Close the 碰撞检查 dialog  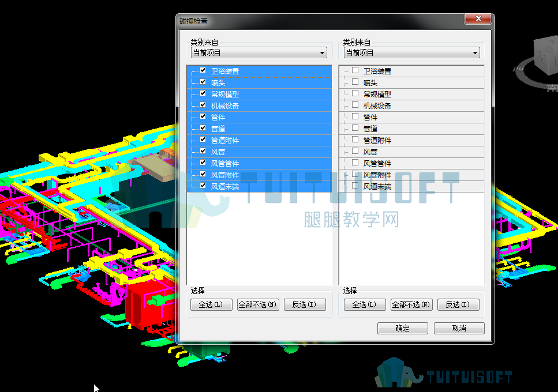[x=478, y=18]
